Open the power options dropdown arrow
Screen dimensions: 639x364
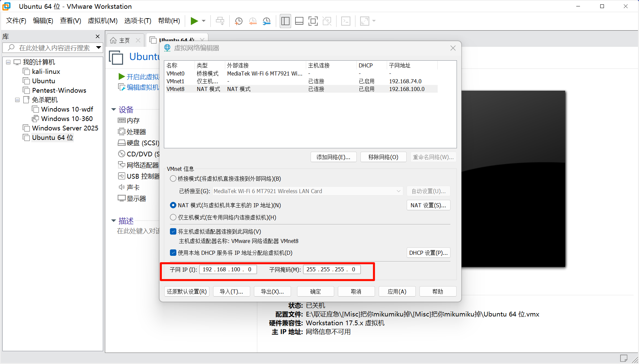tap(204, 21)
